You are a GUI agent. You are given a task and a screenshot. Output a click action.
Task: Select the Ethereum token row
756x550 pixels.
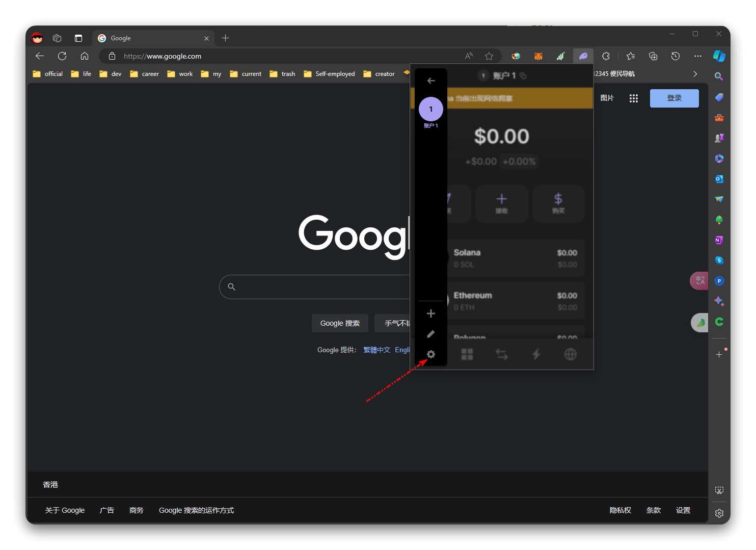coord(516,301)
